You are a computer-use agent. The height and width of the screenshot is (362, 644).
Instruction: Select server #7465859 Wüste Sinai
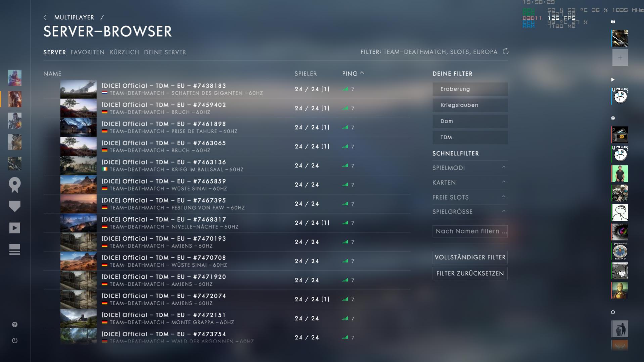click(x=227, y=185)
